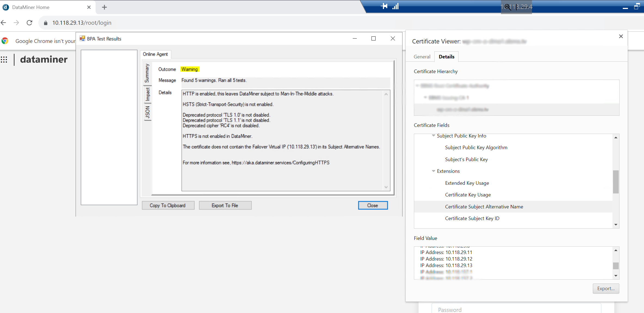Close the Certificate Viewer panel
This screenshot has height=313, width=644.
coord(621,36)
